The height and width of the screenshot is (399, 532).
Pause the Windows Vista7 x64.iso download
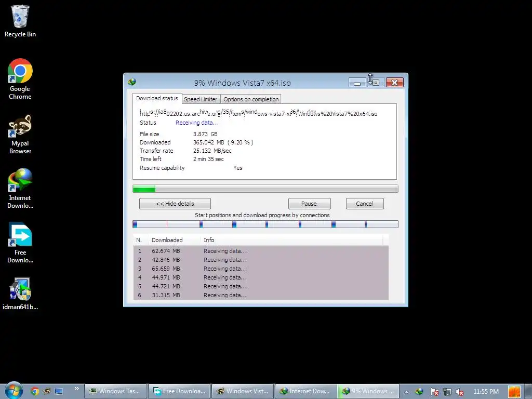[309, 204]
